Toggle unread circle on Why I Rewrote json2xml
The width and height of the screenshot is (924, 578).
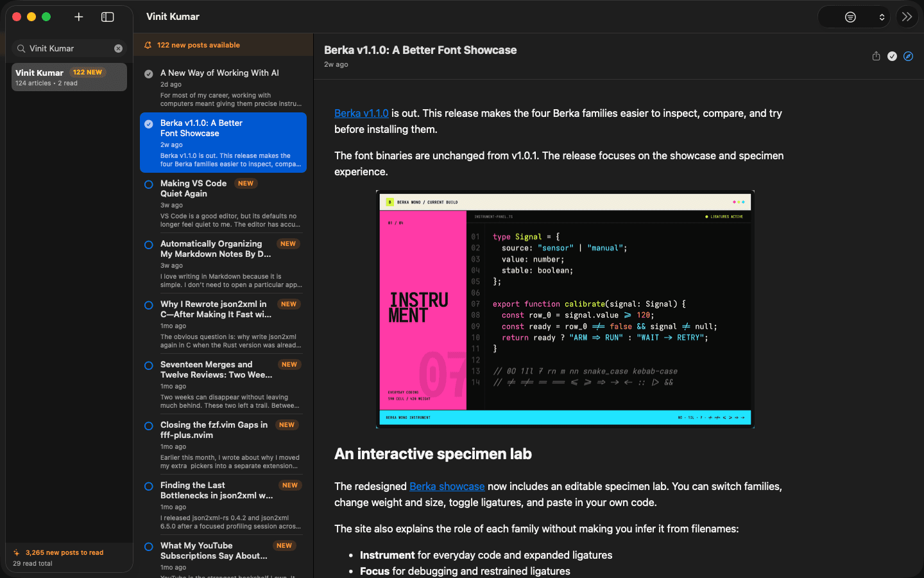[148, 305]
